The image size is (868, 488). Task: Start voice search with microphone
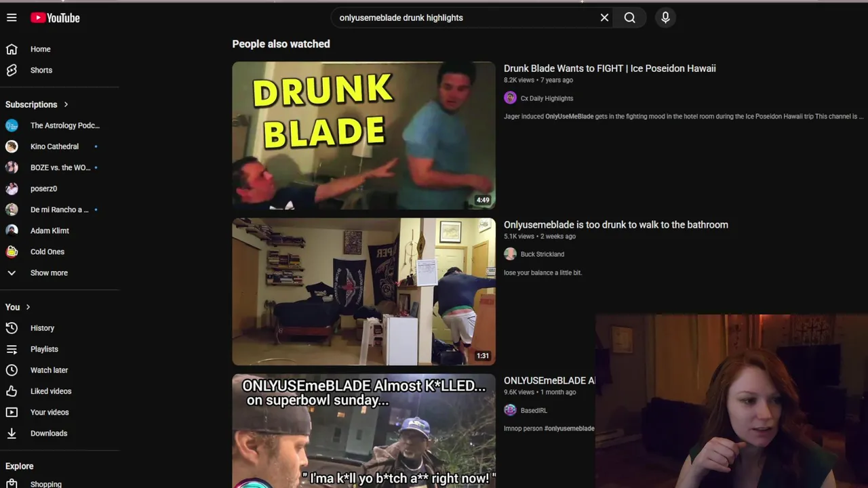[665, 18]
